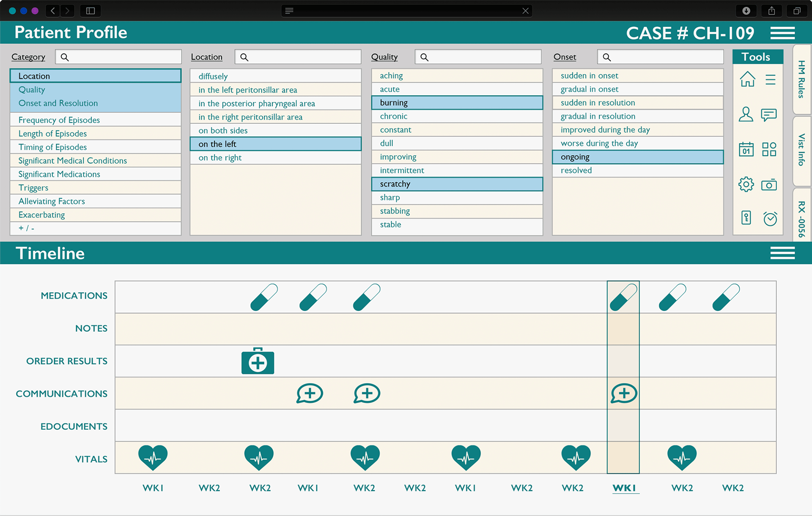Click the underlined WK1 timeline marker
The height and width of the screenshot is (516, 812).
point(625,488)
